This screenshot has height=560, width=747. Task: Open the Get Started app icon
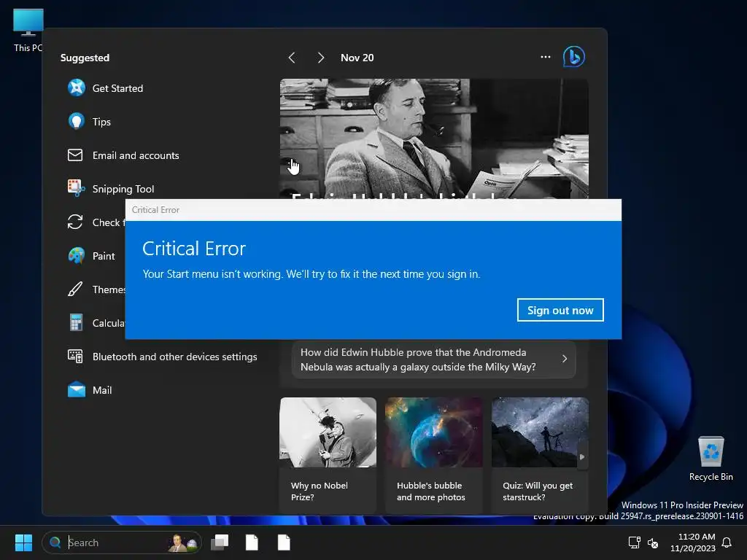coord(76,88)
